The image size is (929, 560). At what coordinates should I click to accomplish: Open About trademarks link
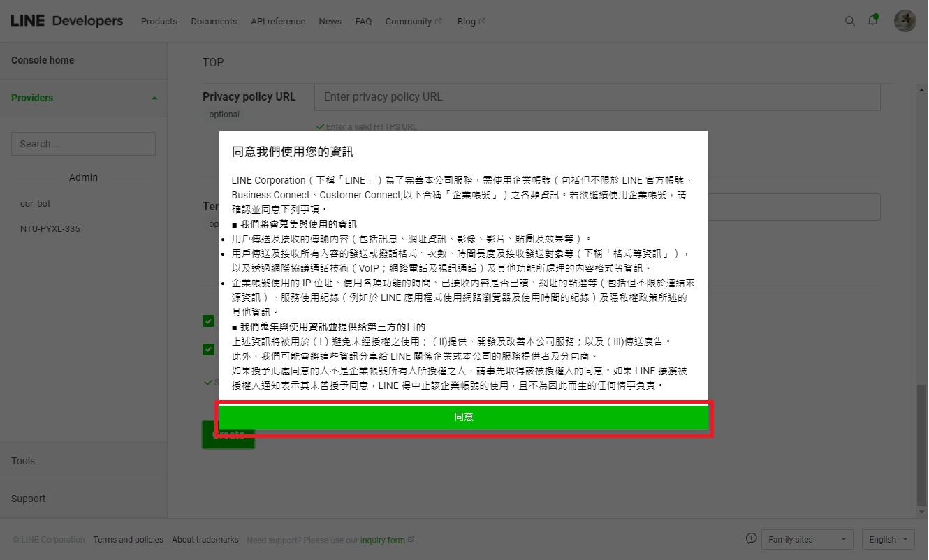[x=205, y=540]
